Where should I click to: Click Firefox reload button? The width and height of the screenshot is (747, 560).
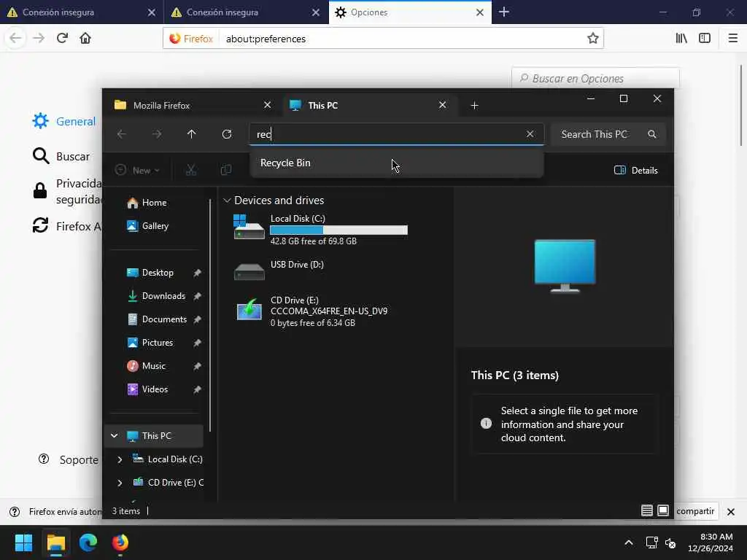tap(62, 38)
